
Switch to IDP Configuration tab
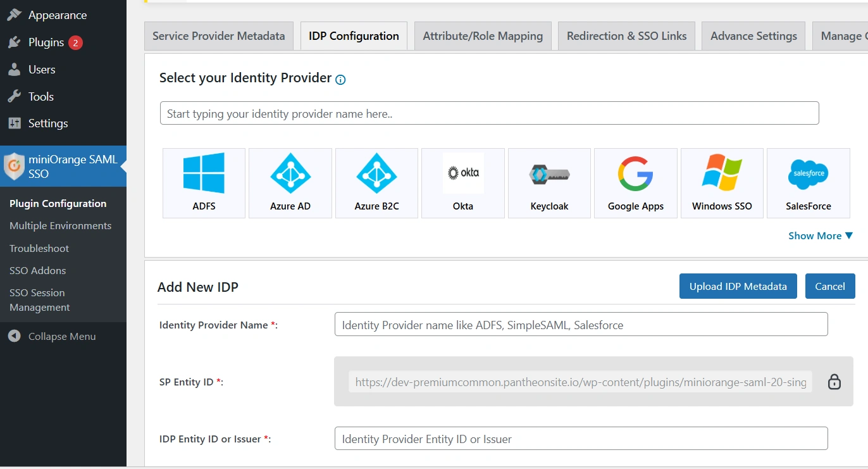[354, 36]
